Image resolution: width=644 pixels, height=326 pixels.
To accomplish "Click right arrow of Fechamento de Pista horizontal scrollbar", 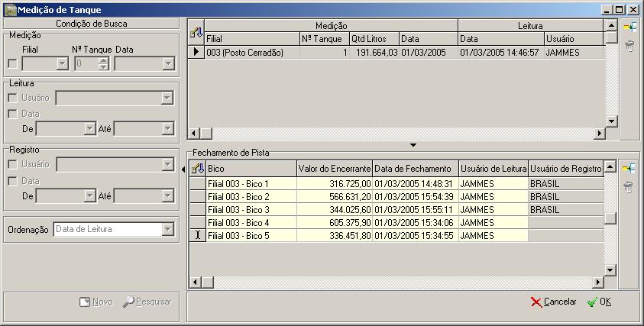I will (598, 282).
